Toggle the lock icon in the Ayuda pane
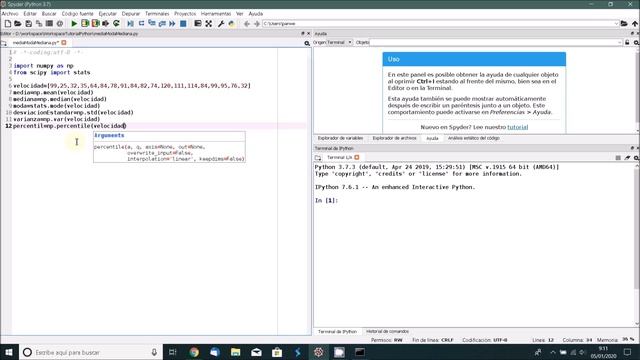 tap(627, 42)
